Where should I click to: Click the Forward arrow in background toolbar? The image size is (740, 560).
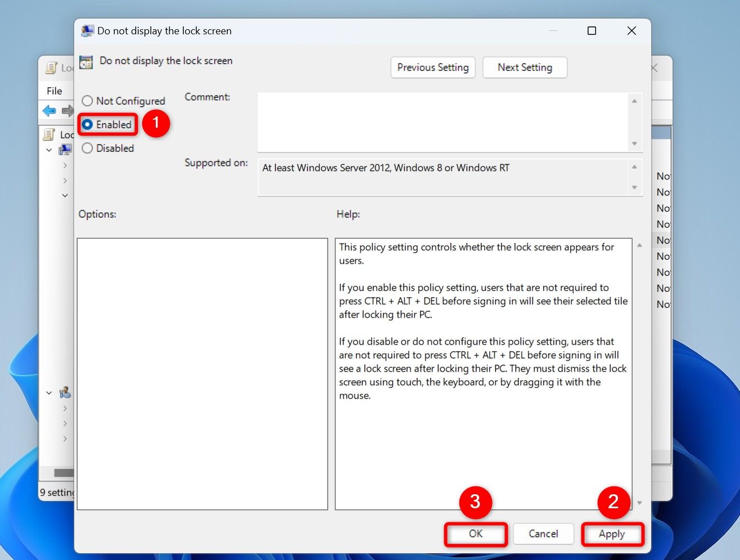click(x=67, y=111)
